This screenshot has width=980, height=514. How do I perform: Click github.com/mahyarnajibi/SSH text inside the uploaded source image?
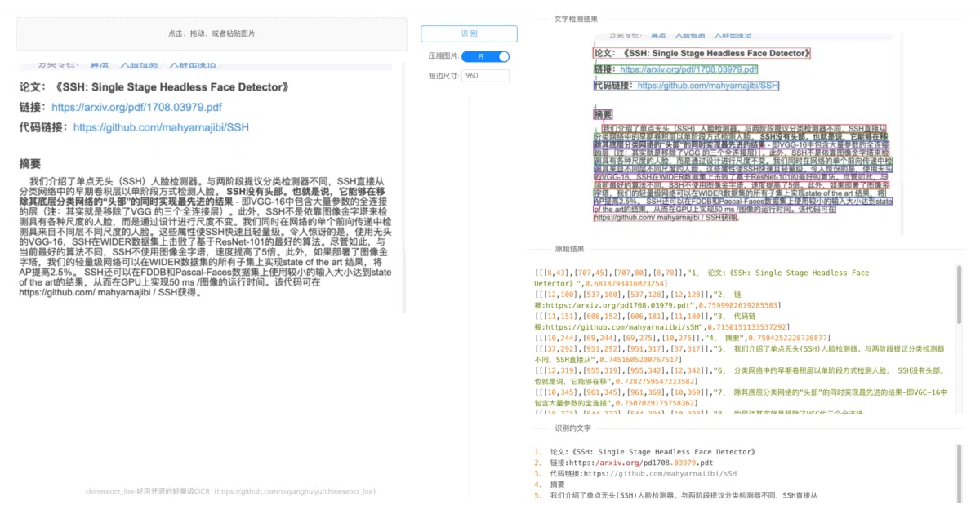pyautogui.click(x=161, y=127)
